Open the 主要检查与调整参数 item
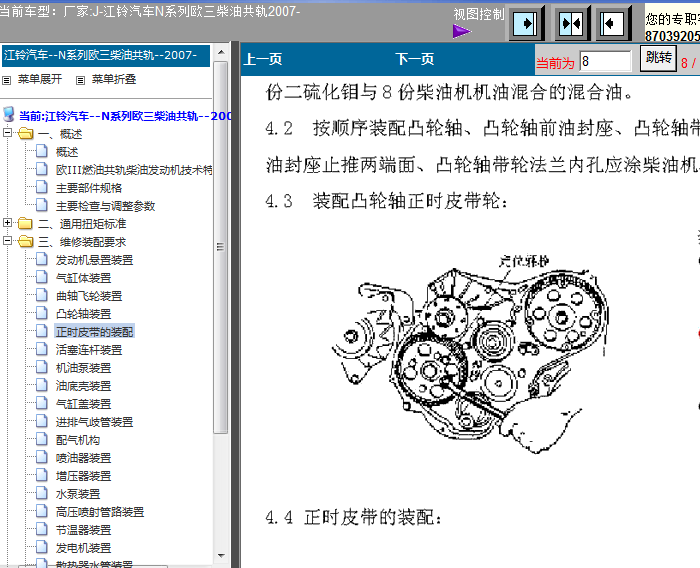700x568 pixels. [x=105, y=206]
